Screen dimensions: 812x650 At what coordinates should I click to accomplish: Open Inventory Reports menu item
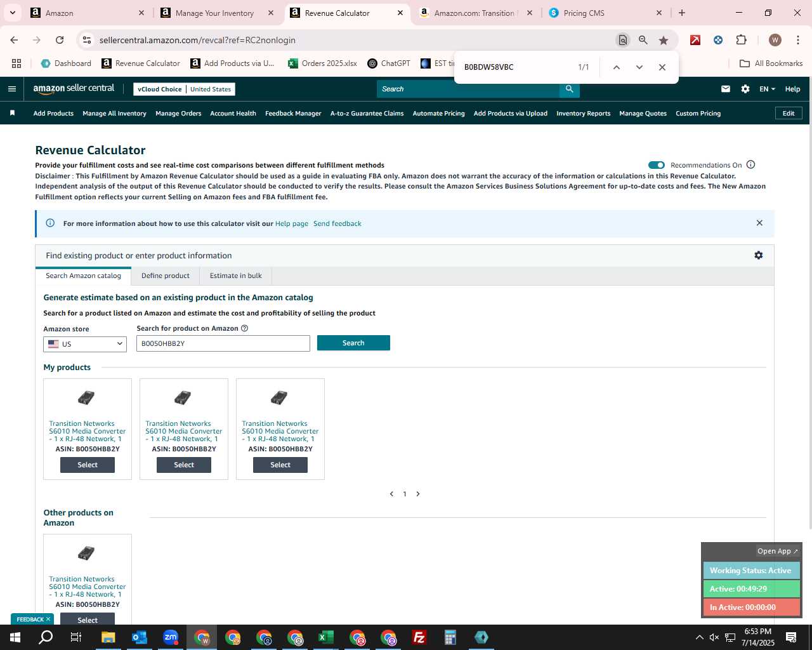pyautogui.click(x=583, y=114)
